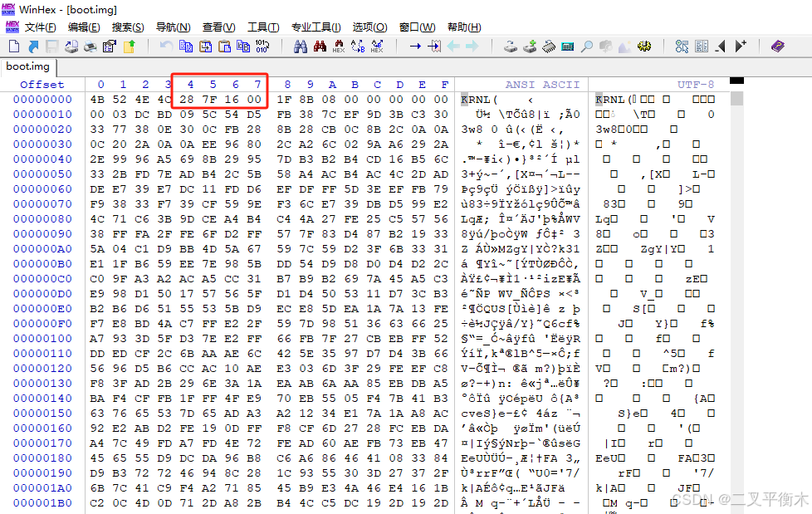Viewport: 812px width, 514px height.
Task: Click the UTF-8 column header
Action: 696,85
